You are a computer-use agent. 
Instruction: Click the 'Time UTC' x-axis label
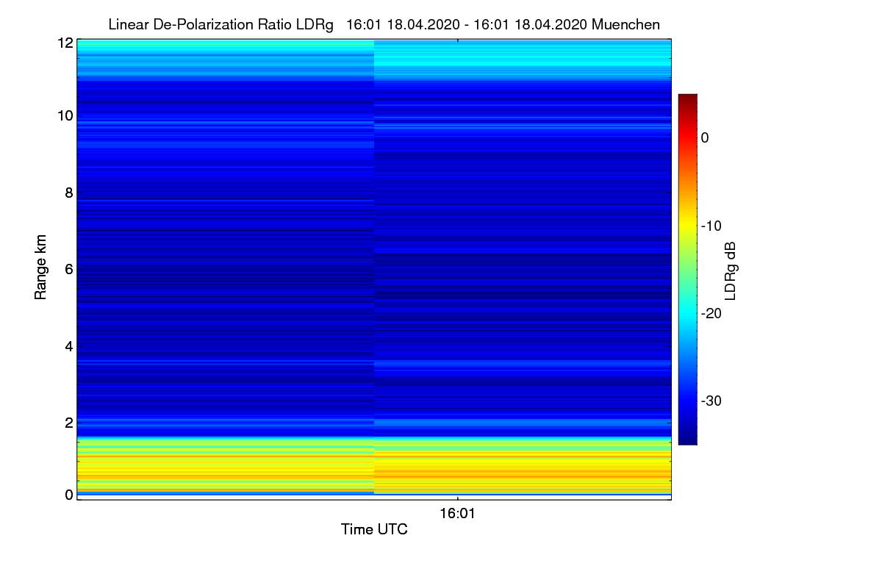(x=374, y=529)
